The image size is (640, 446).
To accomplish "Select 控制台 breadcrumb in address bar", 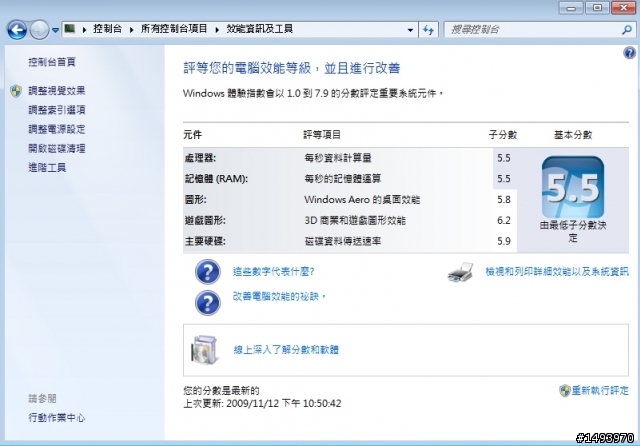I will 107,29.
